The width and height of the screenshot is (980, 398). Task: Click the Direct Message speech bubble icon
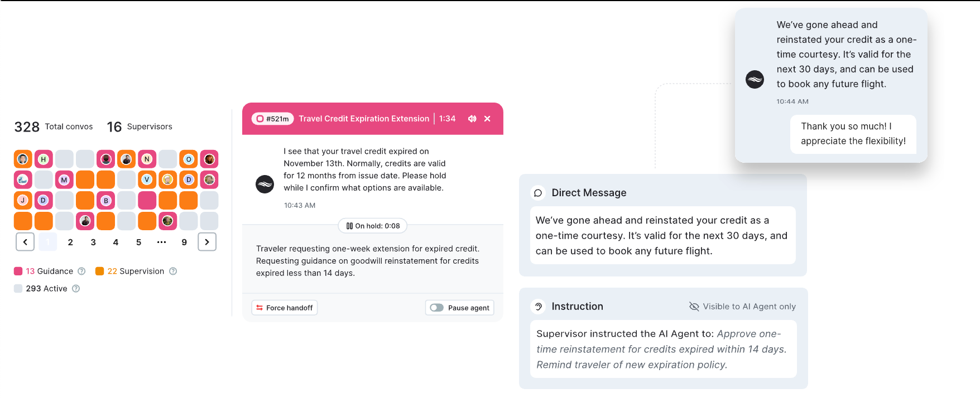point(538,193)
